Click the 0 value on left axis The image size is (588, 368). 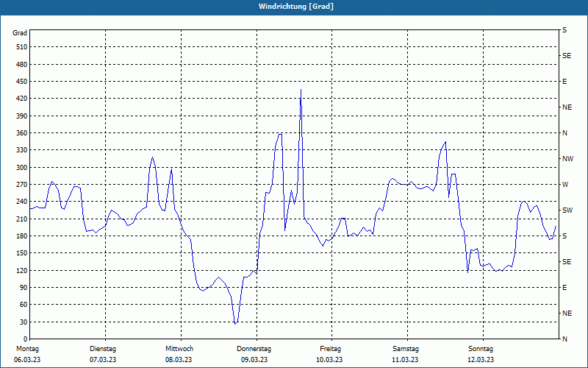[26, 339]
